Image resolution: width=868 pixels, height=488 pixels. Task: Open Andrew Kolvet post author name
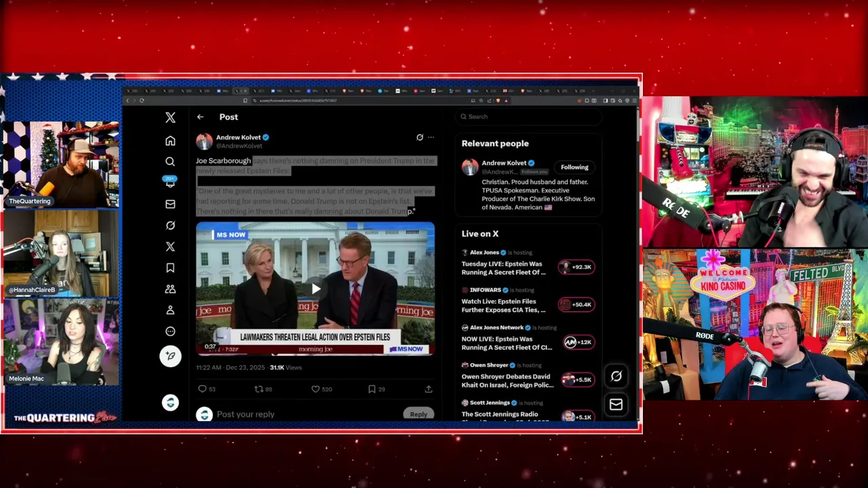click(x=238, y=138)
